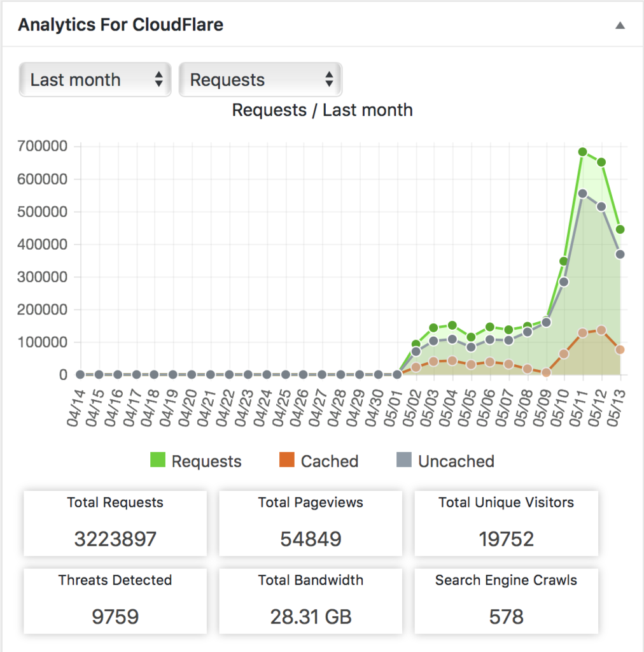This screenshot has width=644, height=652.
Task: Select the Total Pageviews value 54849
Action: point(311,539)
